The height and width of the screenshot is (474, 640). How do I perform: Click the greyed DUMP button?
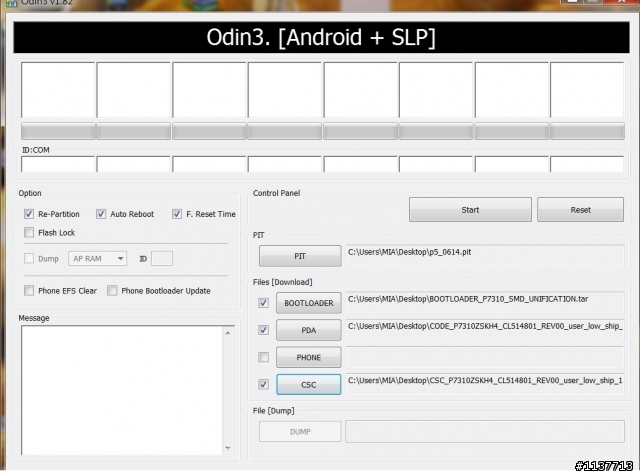300,432
